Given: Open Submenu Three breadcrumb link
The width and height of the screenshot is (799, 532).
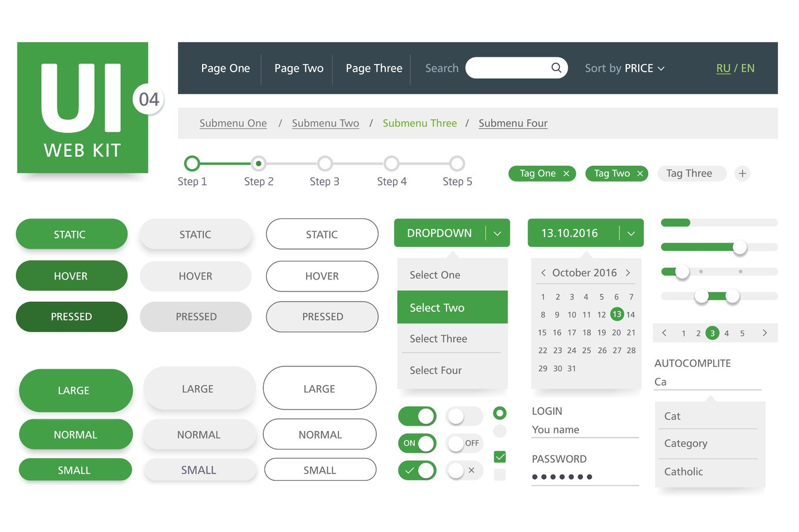Looking at the screenshot, I should [x=419, y=123].
